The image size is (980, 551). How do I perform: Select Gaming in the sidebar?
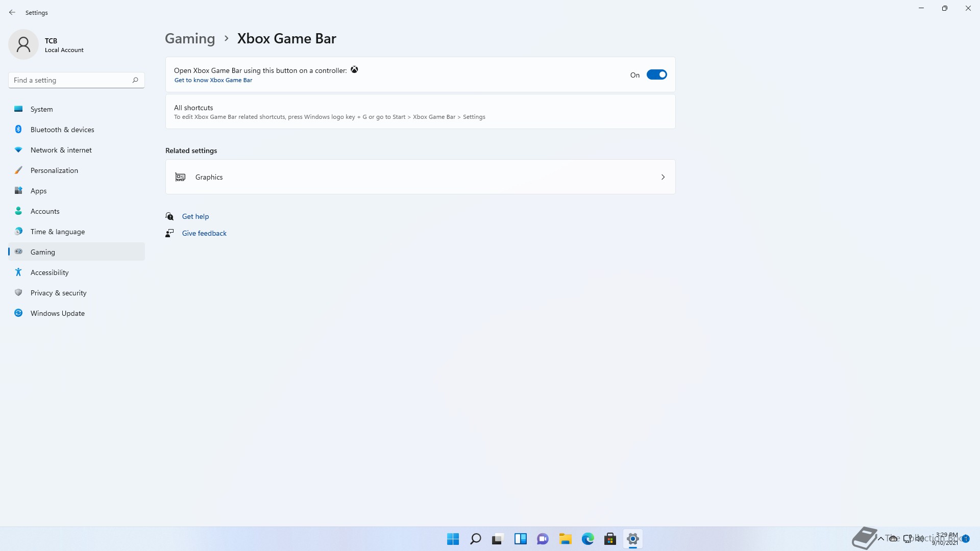click(77, 252)
